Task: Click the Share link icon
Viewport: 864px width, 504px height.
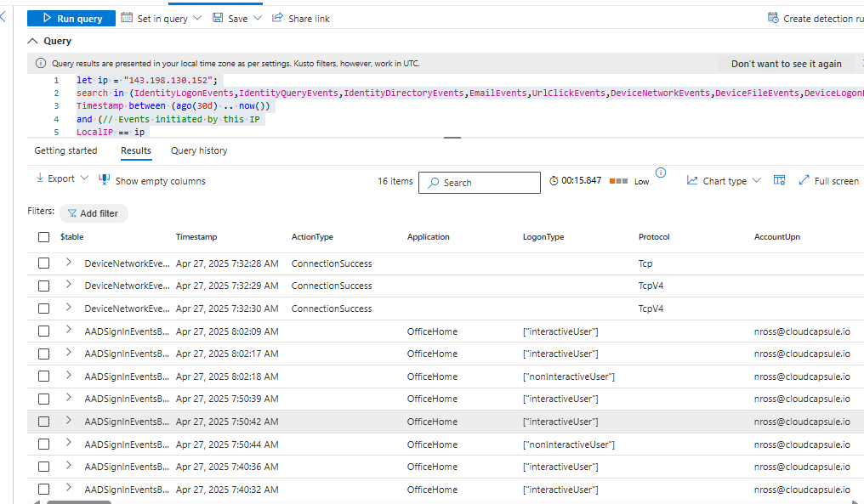Action: pos(277,18)
